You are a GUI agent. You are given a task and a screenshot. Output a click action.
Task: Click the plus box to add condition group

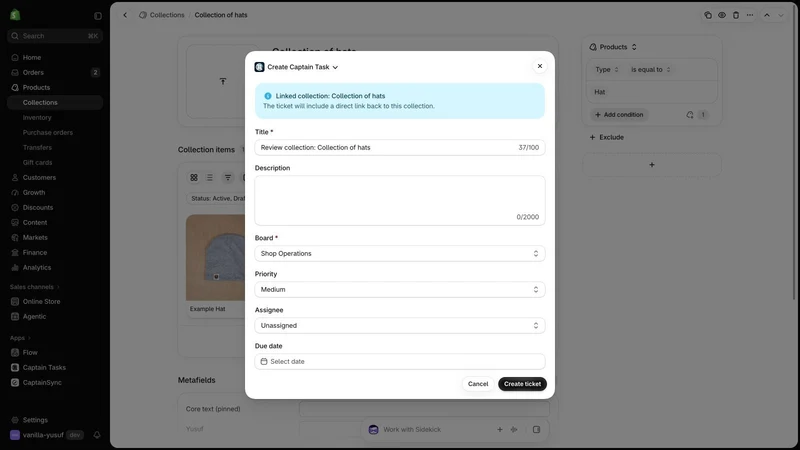click(652, 165)
